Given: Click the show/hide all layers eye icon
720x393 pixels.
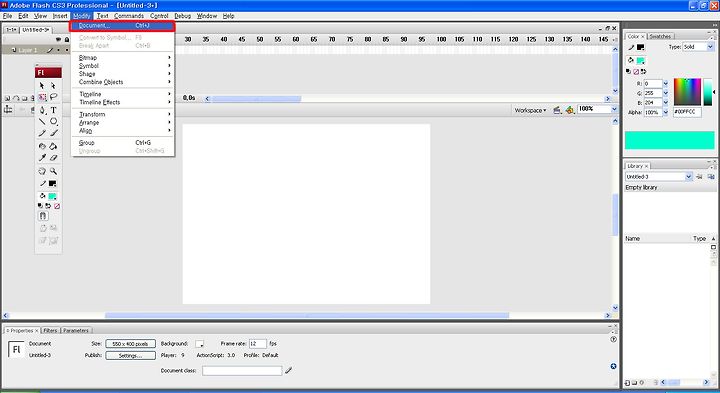Looking at the screenshot, I should coord(58,39).
